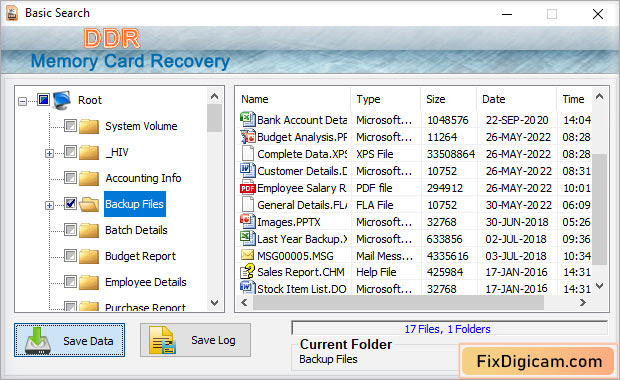Click the envelope icon beside MSG00005.MSG

click(x=248, y=255)
